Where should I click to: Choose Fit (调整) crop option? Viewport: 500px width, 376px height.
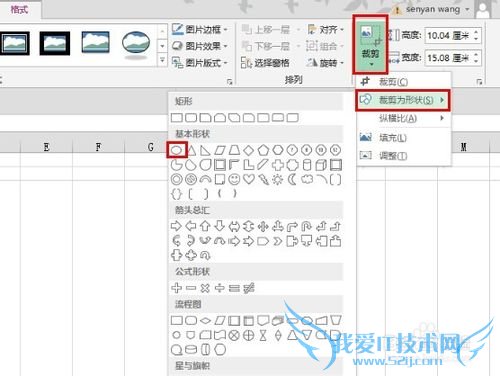[x=404, y=155]
